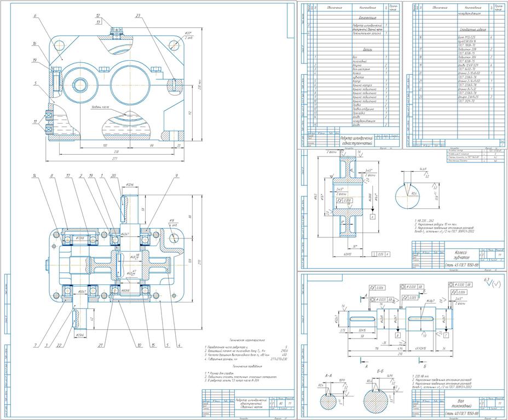Select balloon callout number 17

point(68,176)
